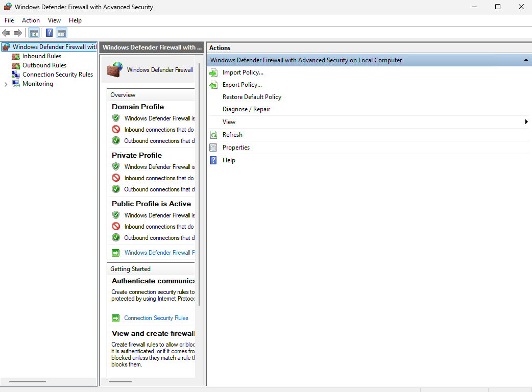Select Diagnose / Repair action
The width and height of the screenshot is (532, 392).
pos(246,109)
